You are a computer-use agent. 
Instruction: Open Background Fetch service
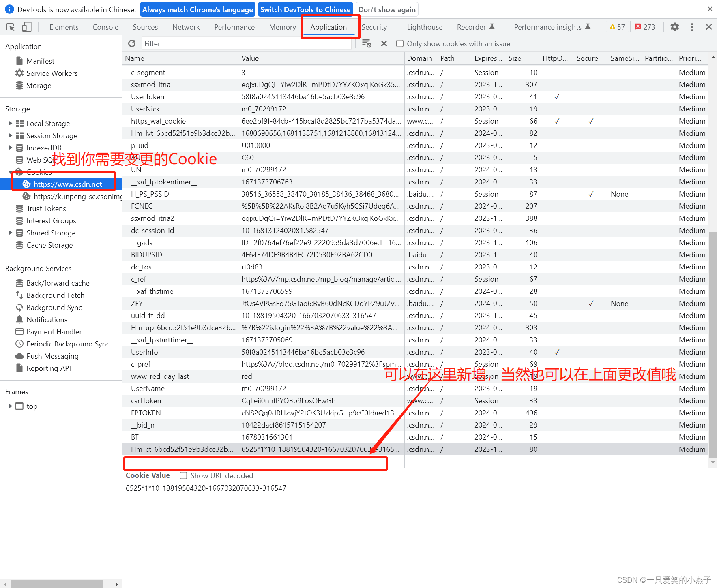click(56, 295)
